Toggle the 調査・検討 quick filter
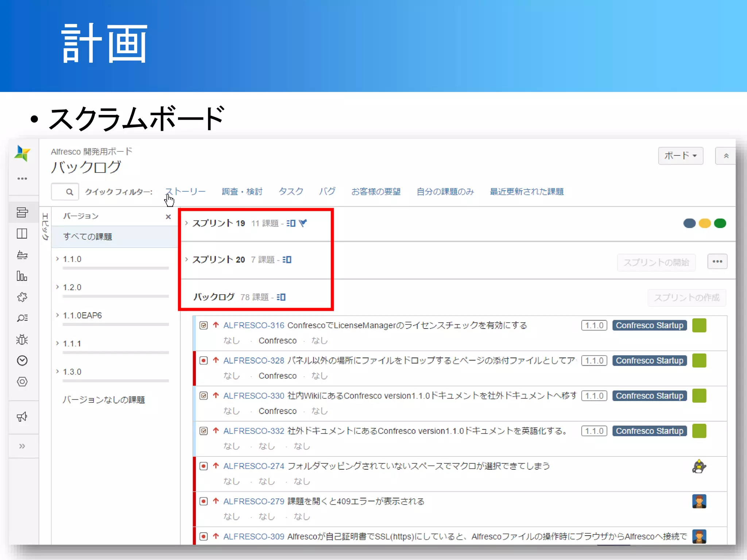 tap(242, 191)
